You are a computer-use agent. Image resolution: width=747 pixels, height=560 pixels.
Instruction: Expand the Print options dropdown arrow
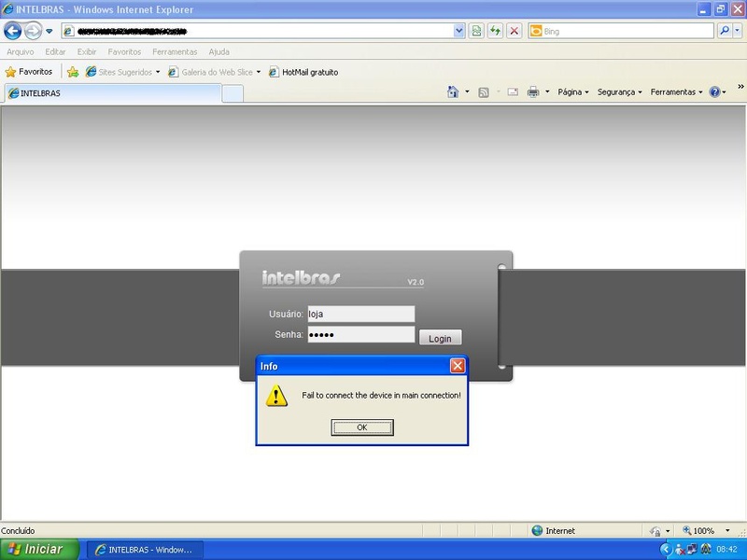(547, 91)
